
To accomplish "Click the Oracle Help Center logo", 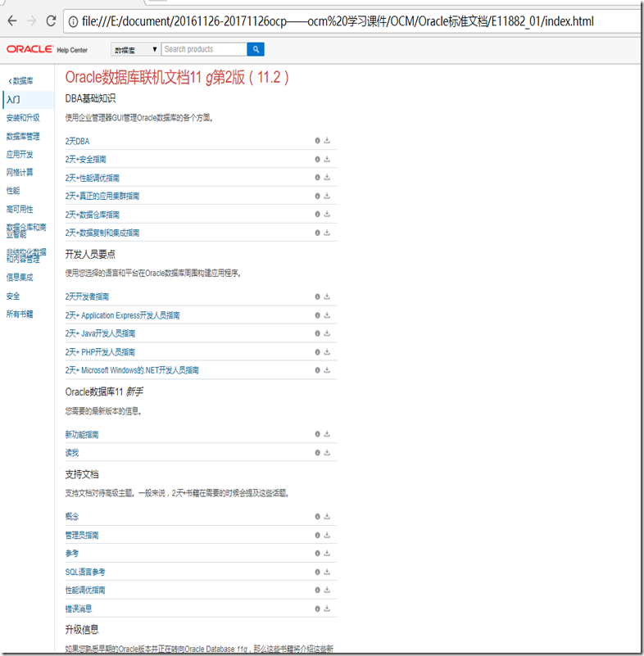I will [x=47, y=49].
